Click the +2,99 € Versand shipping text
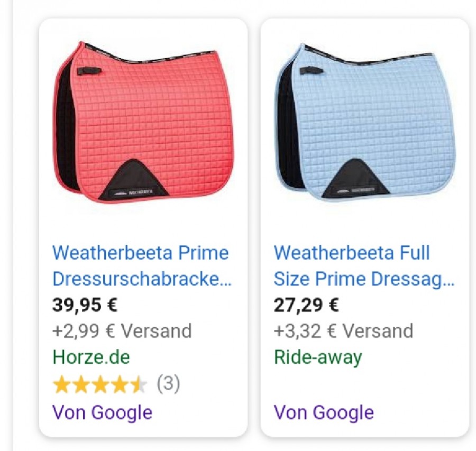Viewport: 476px width, 451px height. [x=122, y=331]
